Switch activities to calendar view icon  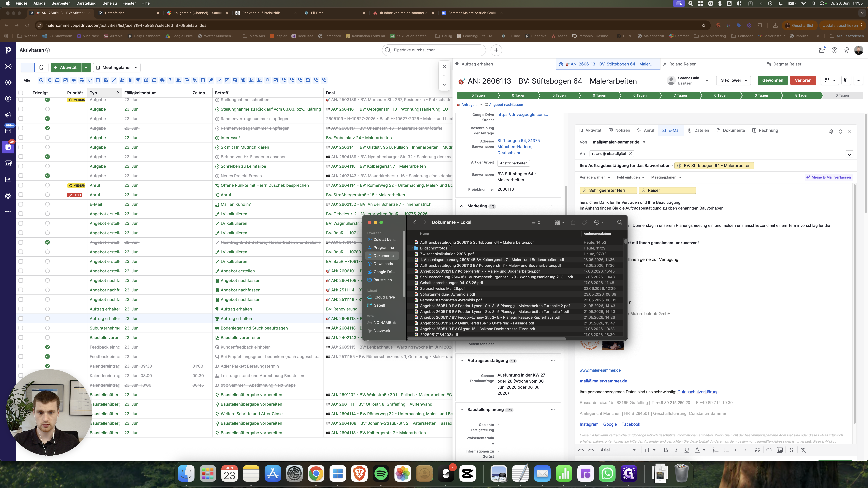[41, 67]
